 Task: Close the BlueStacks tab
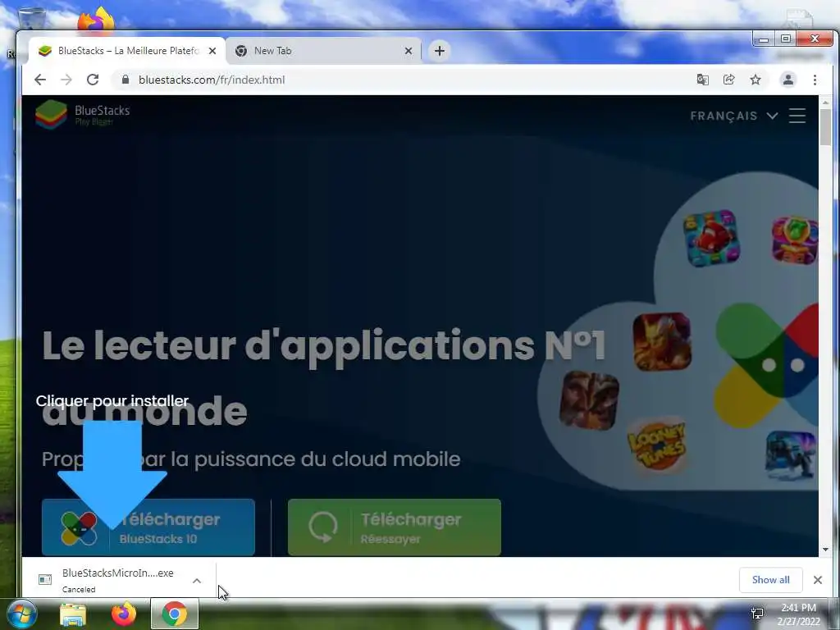point(212,51)
